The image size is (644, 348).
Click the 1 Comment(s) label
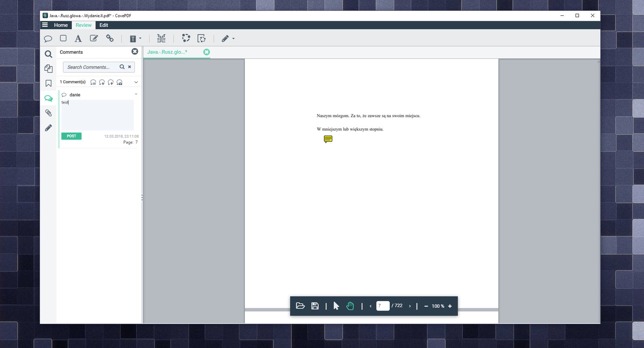click(x=73, y=82)
